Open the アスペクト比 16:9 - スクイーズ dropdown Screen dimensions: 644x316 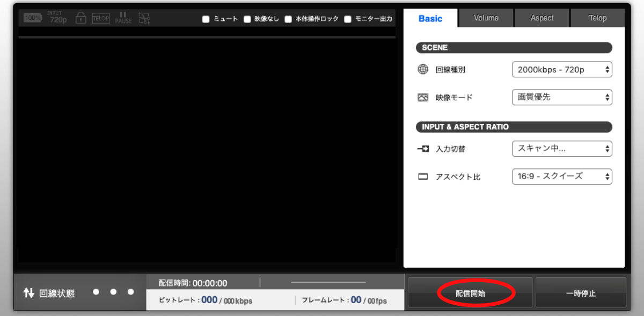click(562, 176)
